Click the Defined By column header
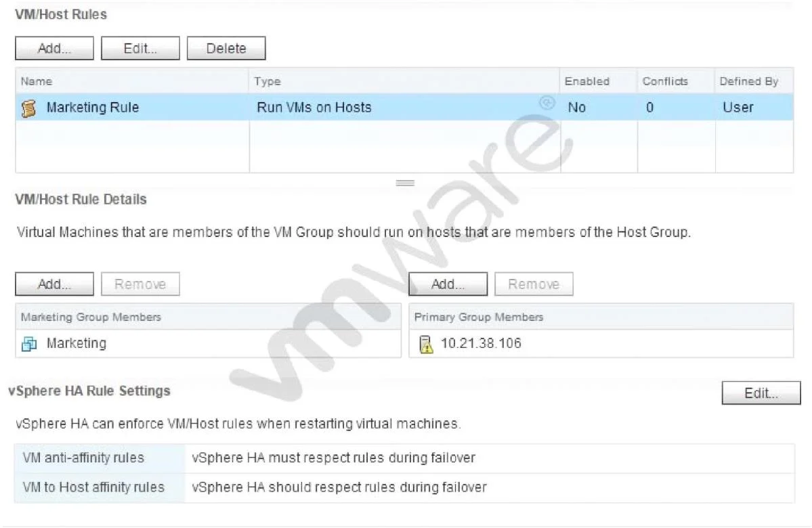The image size is (812, 528). 754,81
